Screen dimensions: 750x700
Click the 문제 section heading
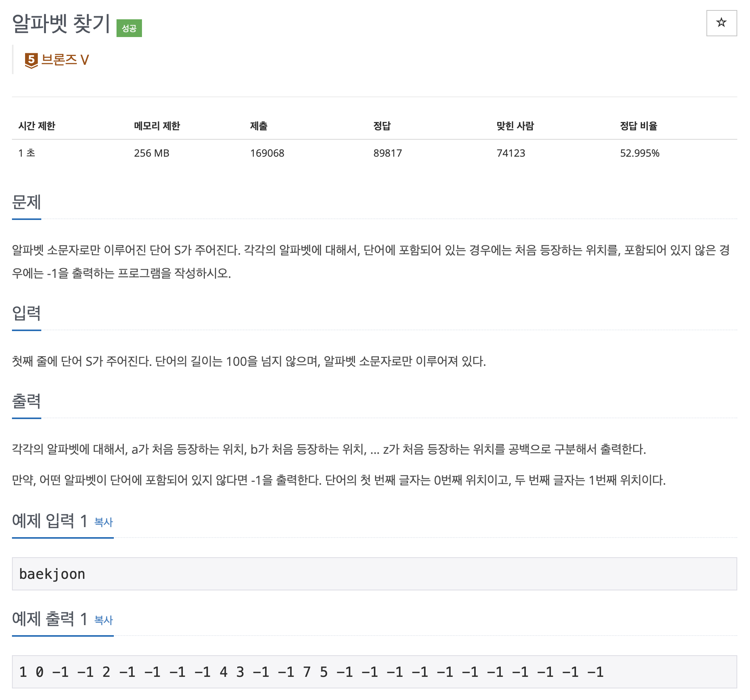point(26,202)
